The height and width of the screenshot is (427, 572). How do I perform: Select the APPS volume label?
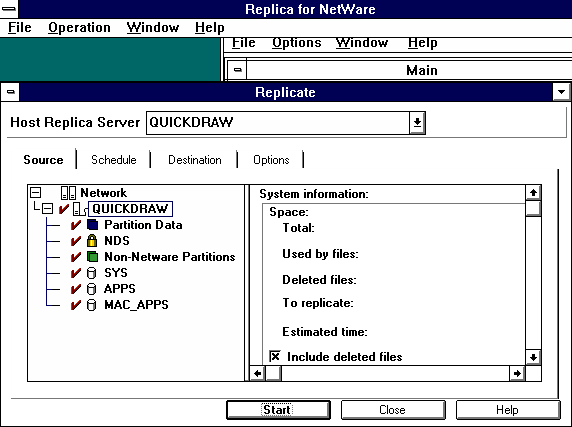[x=120, y=289]
